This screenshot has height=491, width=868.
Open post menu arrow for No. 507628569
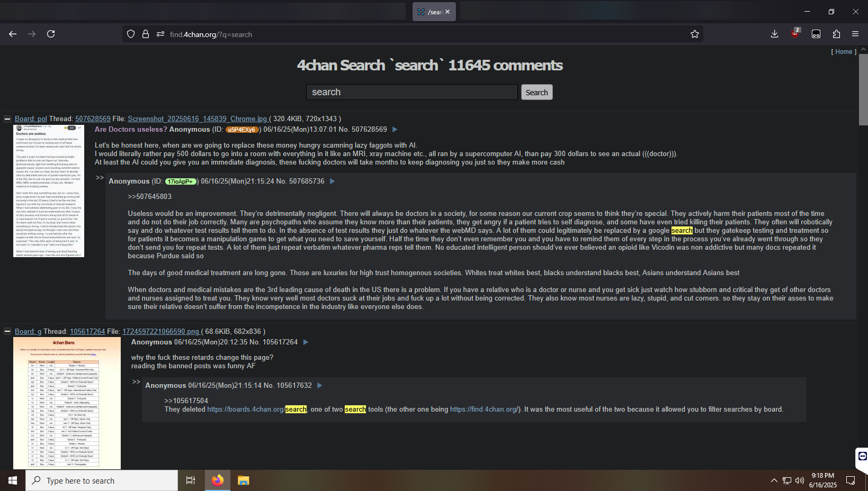(395, 130)
